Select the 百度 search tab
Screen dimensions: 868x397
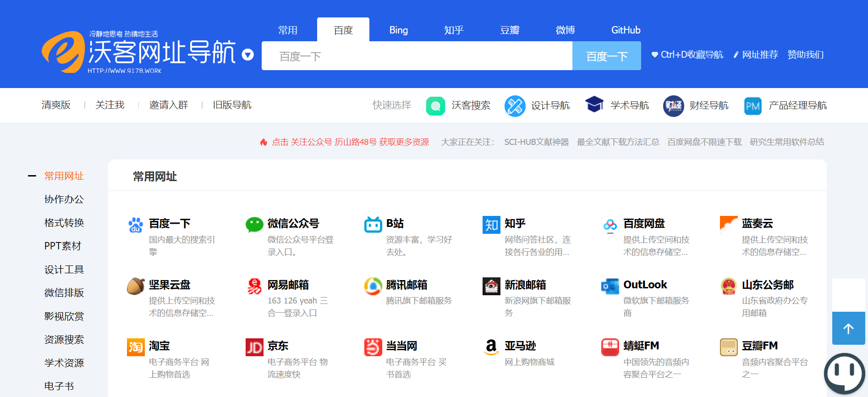(343, 30)
